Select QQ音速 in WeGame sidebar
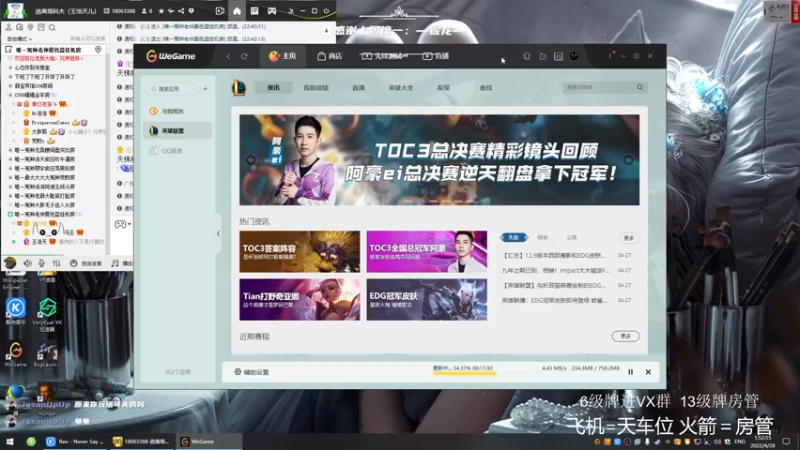 tap(177, 151)
